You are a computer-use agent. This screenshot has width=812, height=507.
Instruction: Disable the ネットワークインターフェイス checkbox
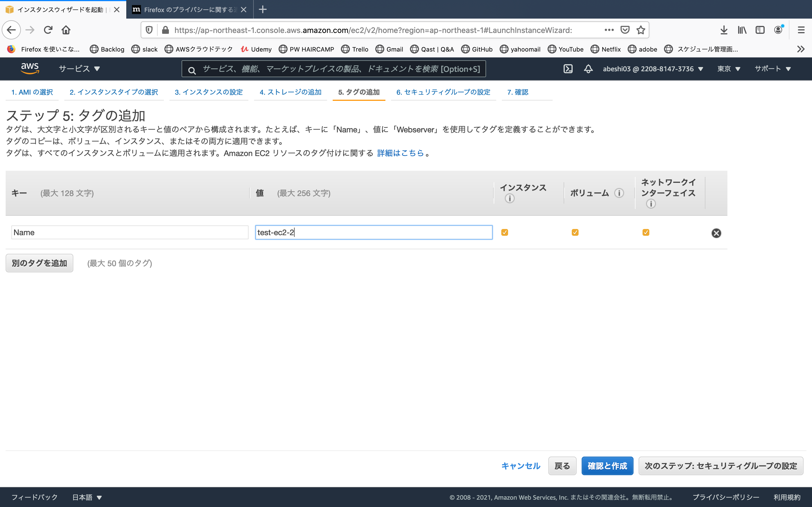click(x=646, y=232)
